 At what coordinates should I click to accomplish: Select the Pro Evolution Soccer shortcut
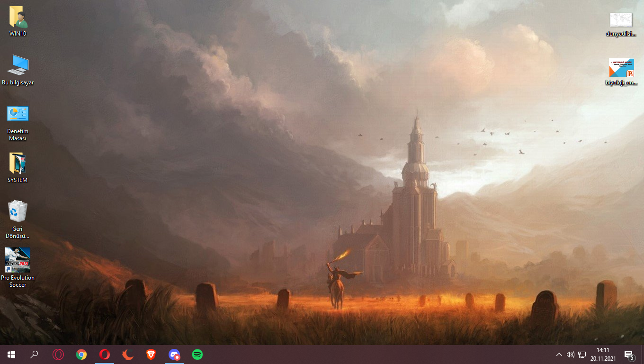pos(18,268)
